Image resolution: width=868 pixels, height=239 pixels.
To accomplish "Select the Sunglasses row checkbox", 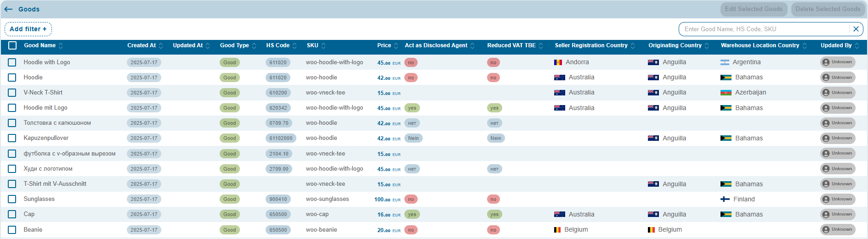I will pos(12,199).
